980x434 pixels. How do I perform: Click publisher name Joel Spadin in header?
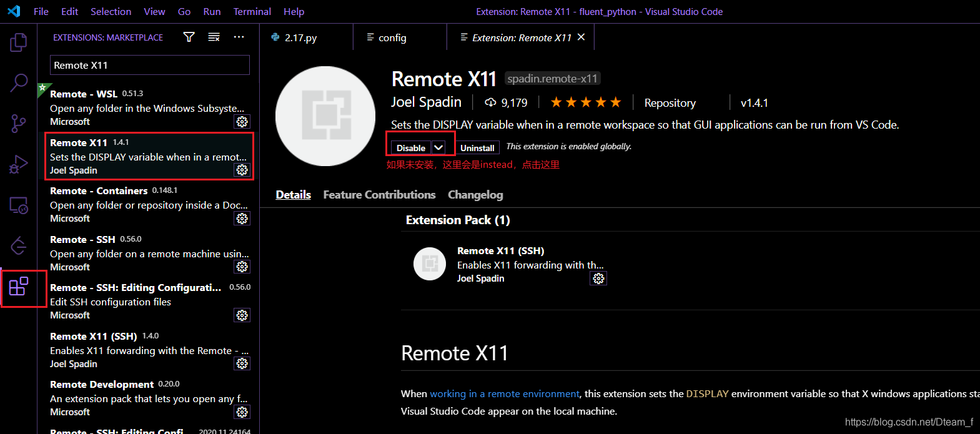426,102
